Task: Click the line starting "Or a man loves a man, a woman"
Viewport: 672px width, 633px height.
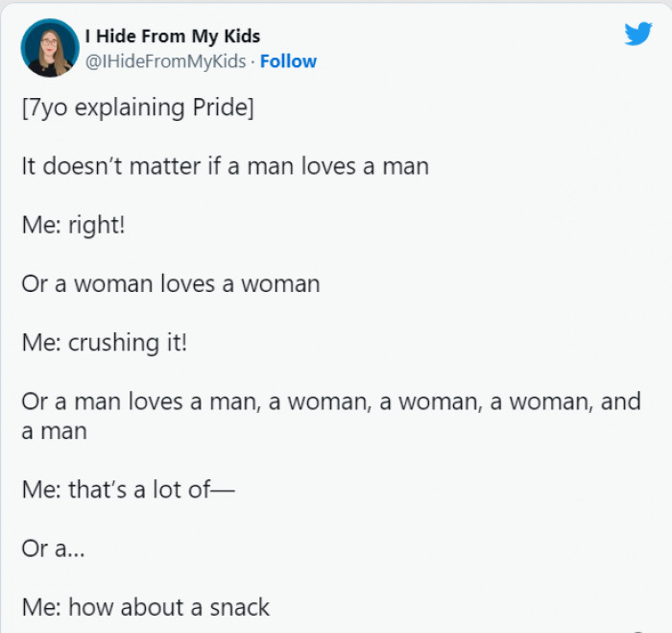Action: [330, 401]
